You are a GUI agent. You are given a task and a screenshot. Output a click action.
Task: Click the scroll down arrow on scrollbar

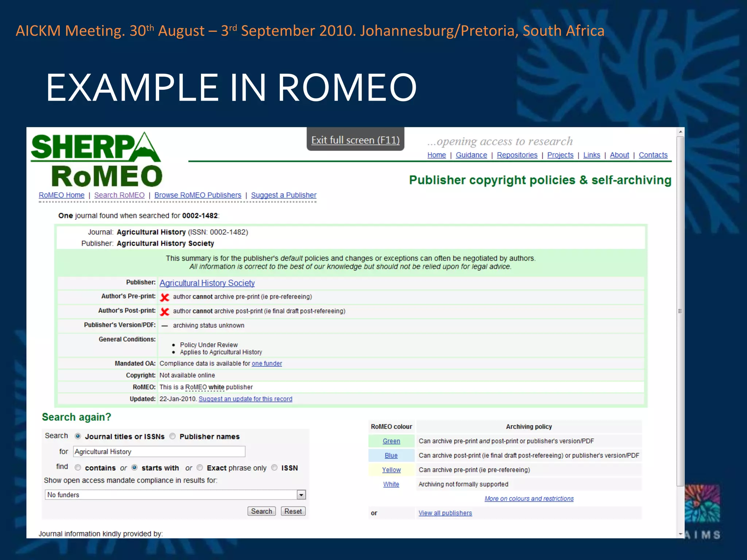point(680,534)
